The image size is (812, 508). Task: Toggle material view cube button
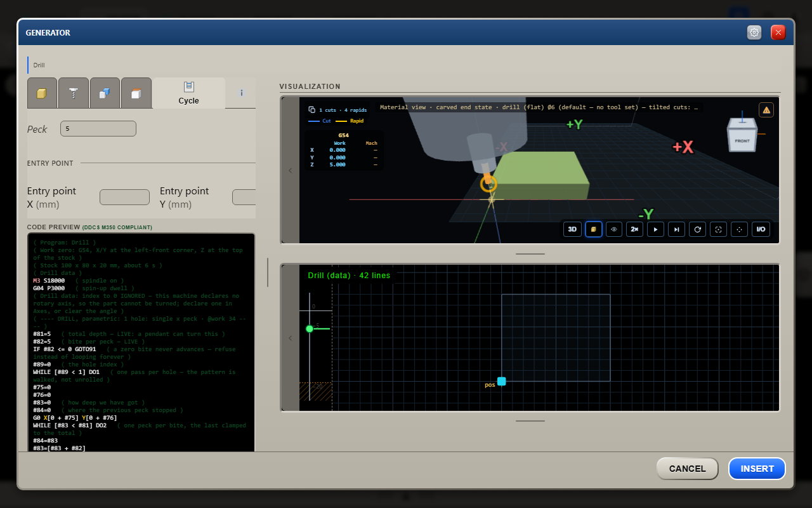pos(593,229)
